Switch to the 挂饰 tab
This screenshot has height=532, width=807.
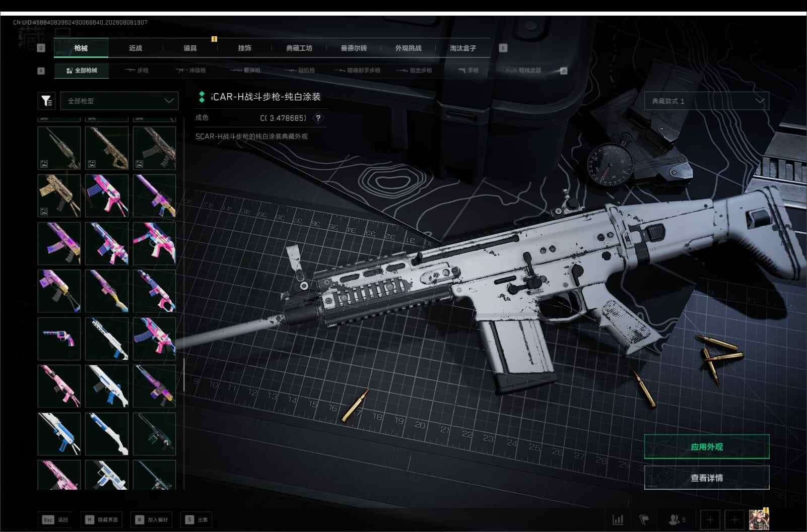[244, 48]
